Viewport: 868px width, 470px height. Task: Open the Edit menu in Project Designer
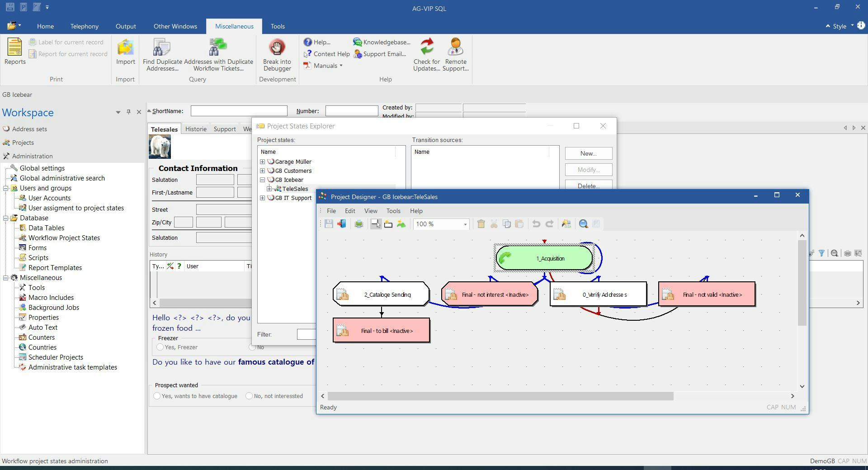[x=350, y=211]
